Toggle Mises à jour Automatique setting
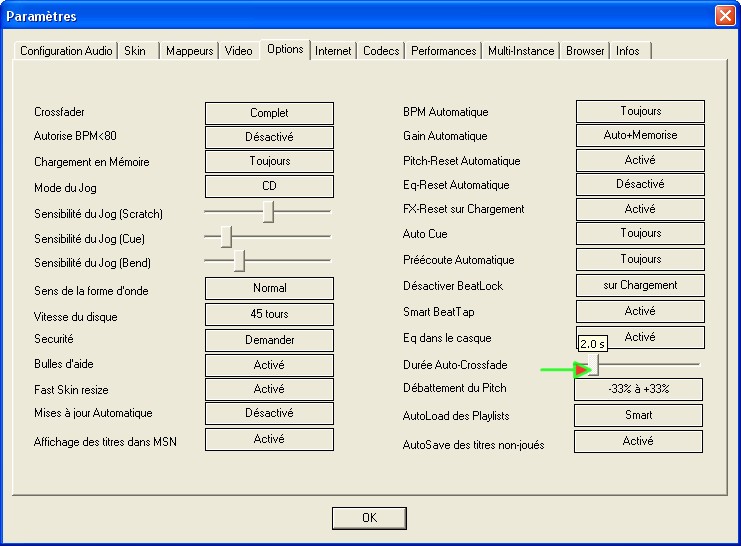This screenshot has width=741, height=546. tap(269, 413)
